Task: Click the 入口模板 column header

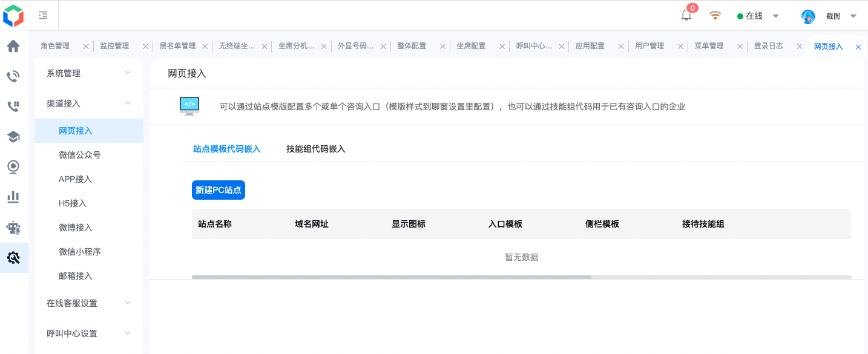Action: 505,224
